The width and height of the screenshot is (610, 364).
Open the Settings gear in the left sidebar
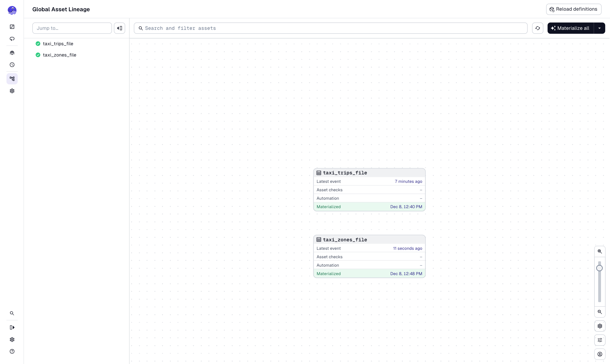[12, 91]
